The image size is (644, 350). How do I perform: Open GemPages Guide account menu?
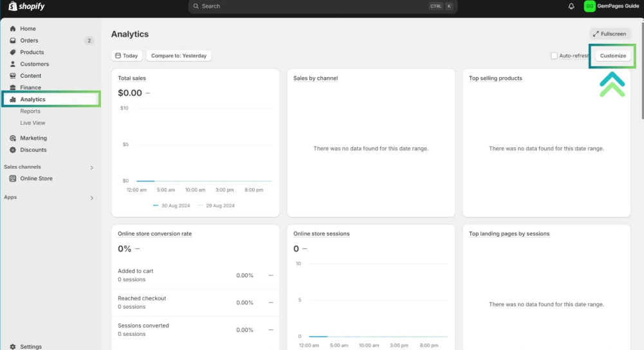[x=612, y=6]
